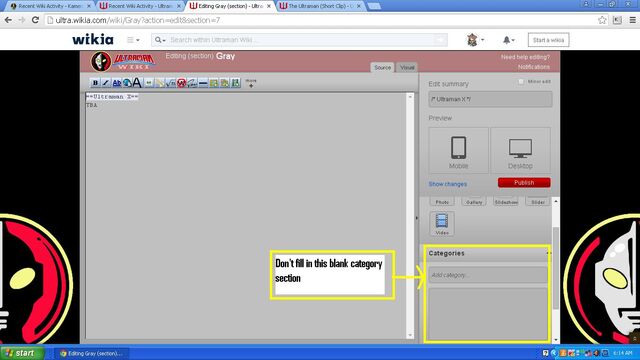This screenshot has width=640, height=360.
Task: Click editor scrollbar up arrow
Action: tap(410, 97)
